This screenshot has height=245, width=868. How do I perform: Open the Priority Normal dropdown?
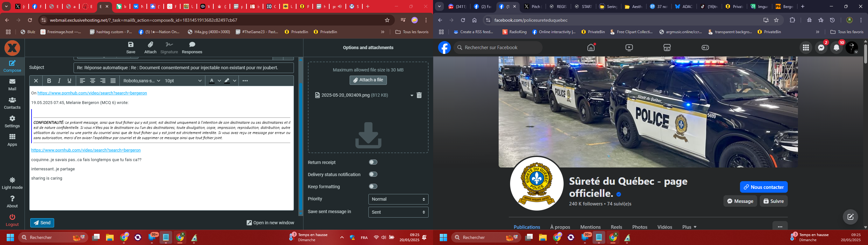coord(398,199)
